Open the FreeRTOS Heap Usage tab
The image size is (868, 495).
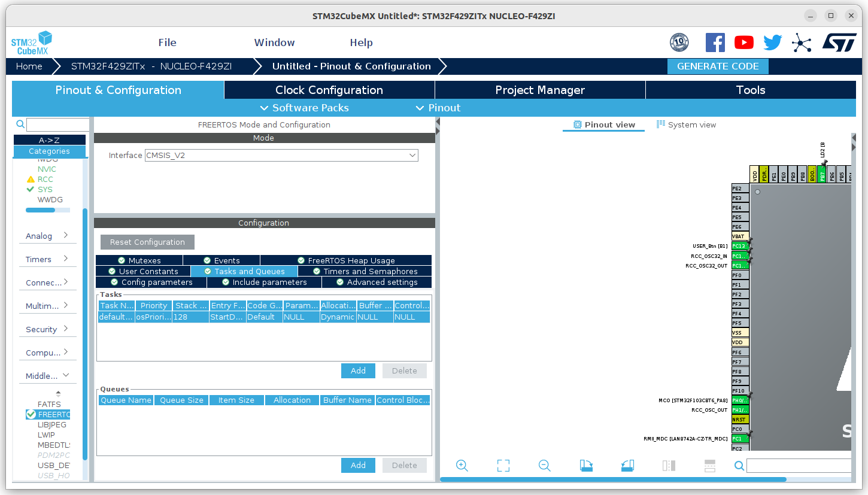(346, 260)
